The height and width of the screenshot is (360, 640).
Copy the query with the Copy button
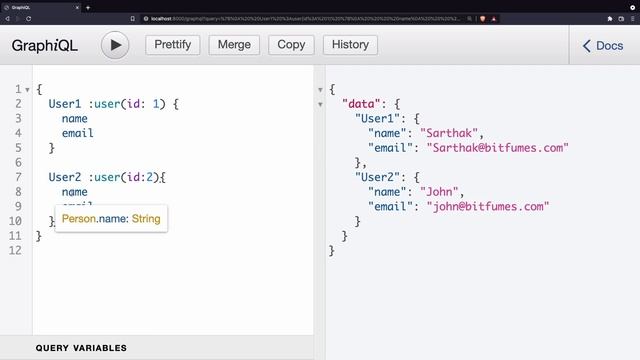click(291, 44)
